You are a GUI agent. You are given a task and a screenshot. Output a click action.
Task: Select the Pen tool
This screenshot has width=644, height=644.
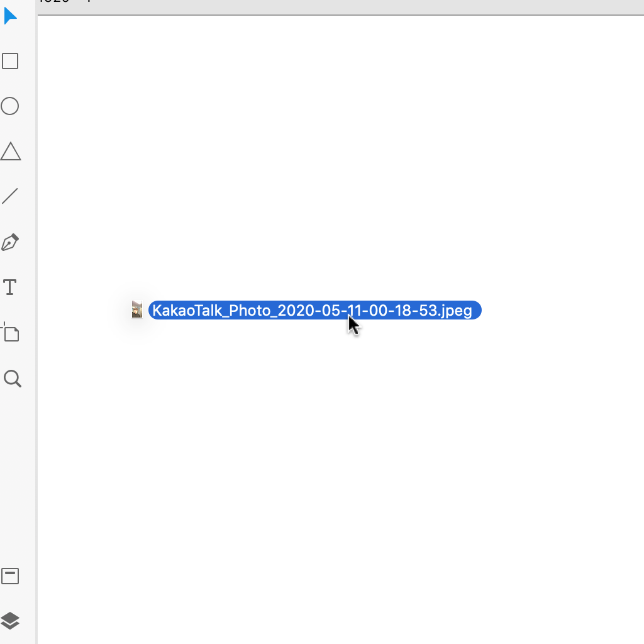click(x=10, y=242)
